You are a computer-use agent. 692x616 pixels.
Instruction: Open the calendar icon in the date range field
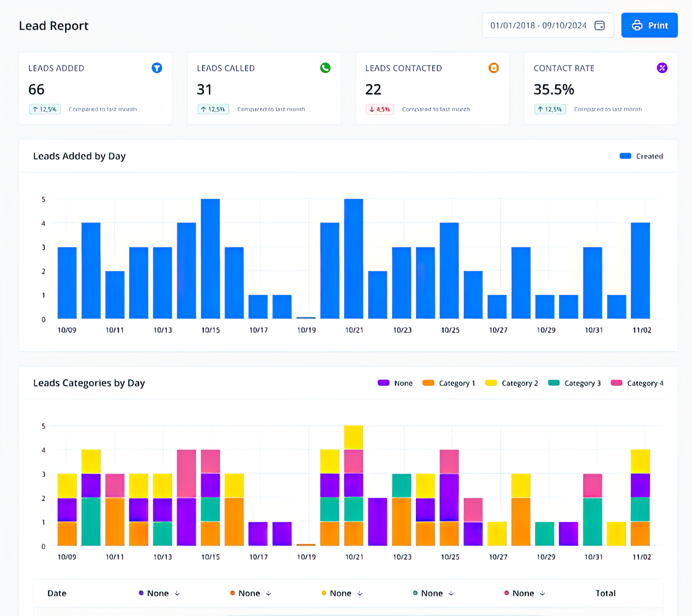click(599, 25)
